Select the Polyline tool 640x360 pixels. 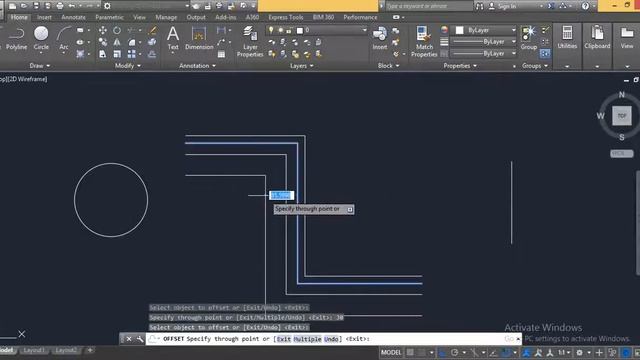tap(16, 38)
